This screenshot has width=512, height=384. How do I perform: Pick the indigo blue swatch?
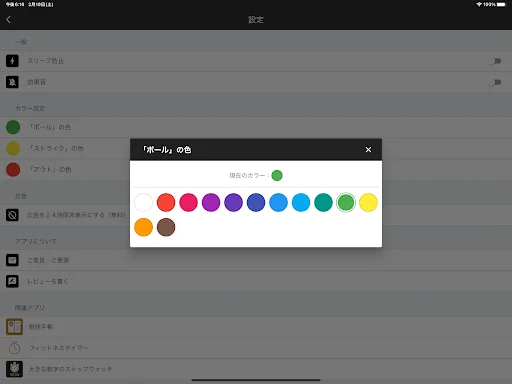pos(256,202)
